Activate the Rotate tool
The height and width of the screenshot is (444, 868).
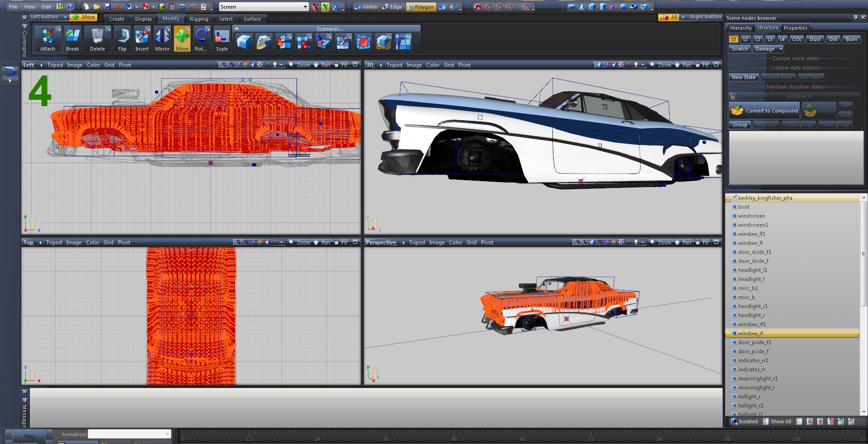(x=201, y=39)
